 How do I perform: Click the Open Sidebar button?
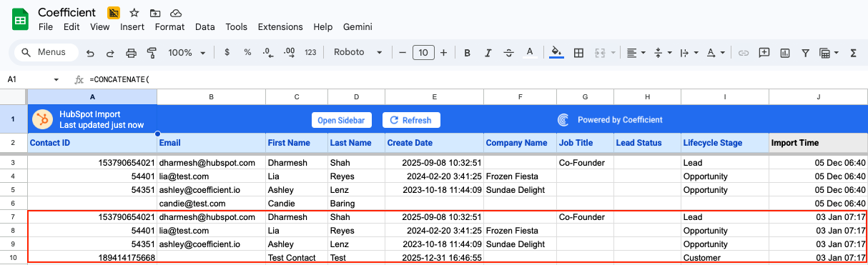(341, 120)
